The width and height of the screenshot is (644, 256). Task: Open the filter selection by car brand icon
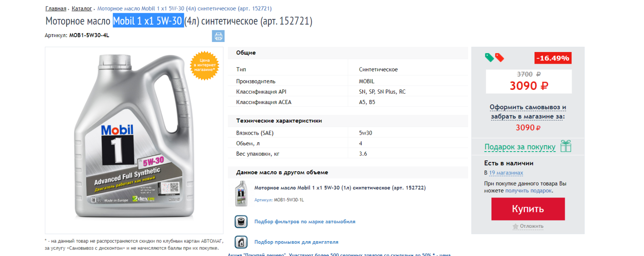(x=241, y=222)
